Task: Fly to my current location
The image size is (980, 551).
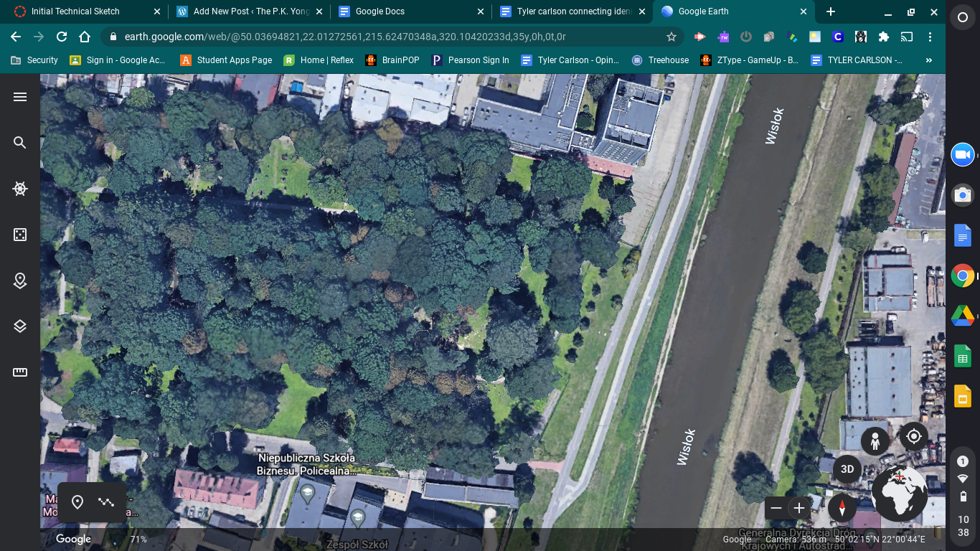Action: tap(913, 436)
